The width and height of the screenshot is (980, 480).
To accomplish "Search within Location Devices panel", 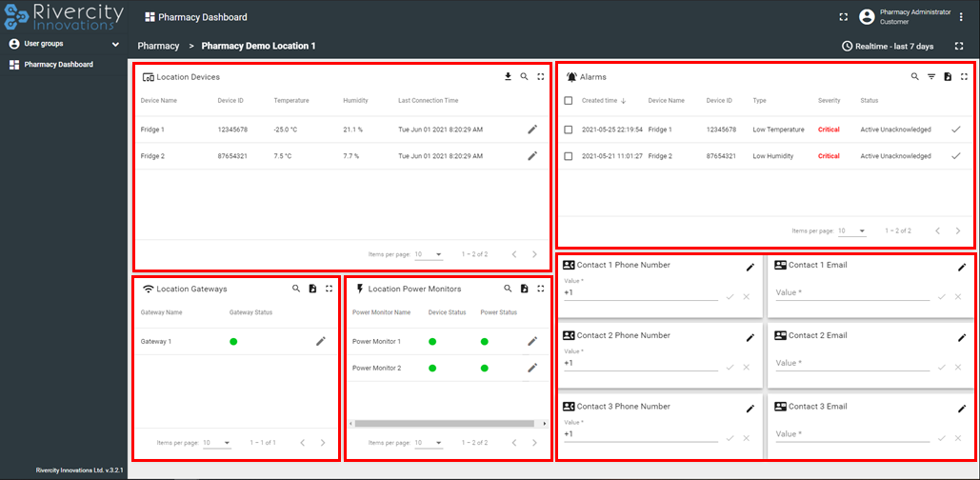I will [x=524, y=77].
